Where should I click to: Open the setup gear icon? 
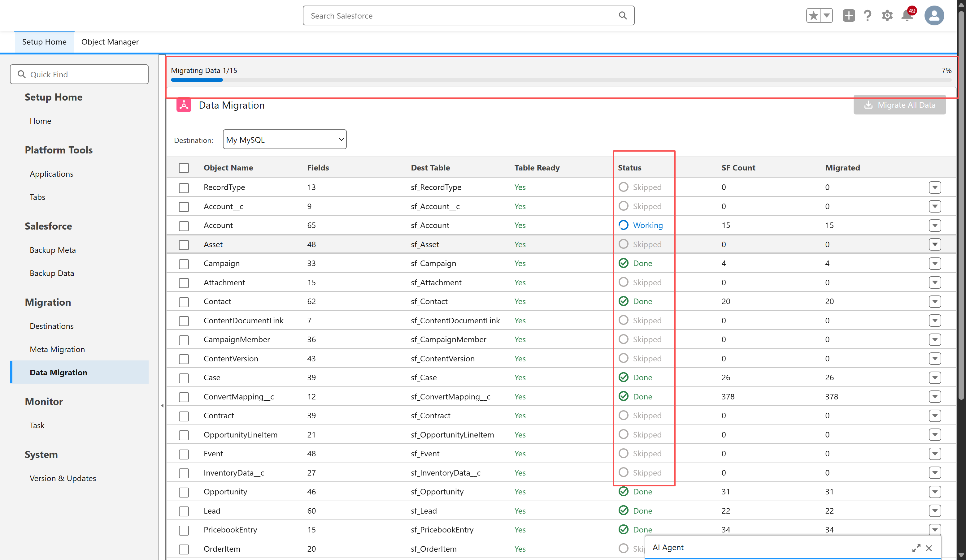(887, 16)
